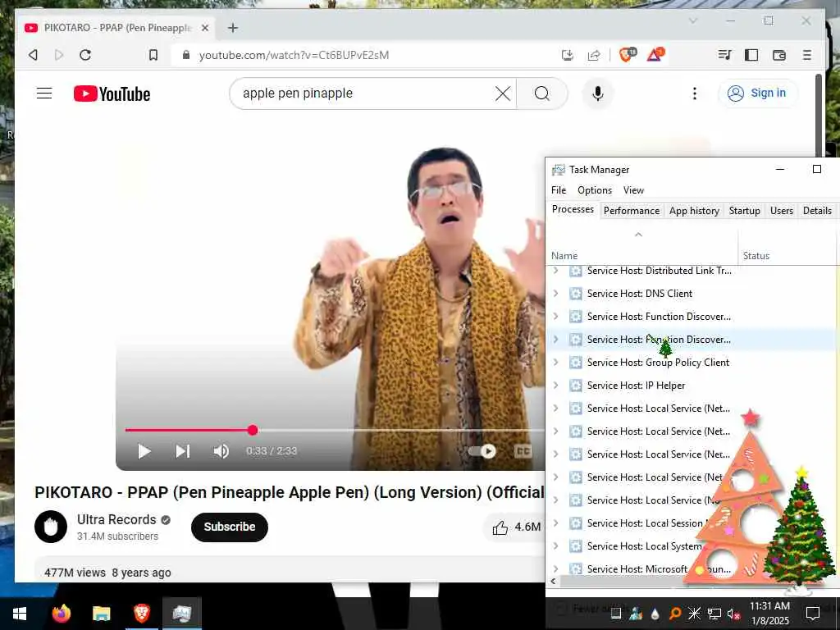Expand Service Host: Microsoft row

[555, 569]
